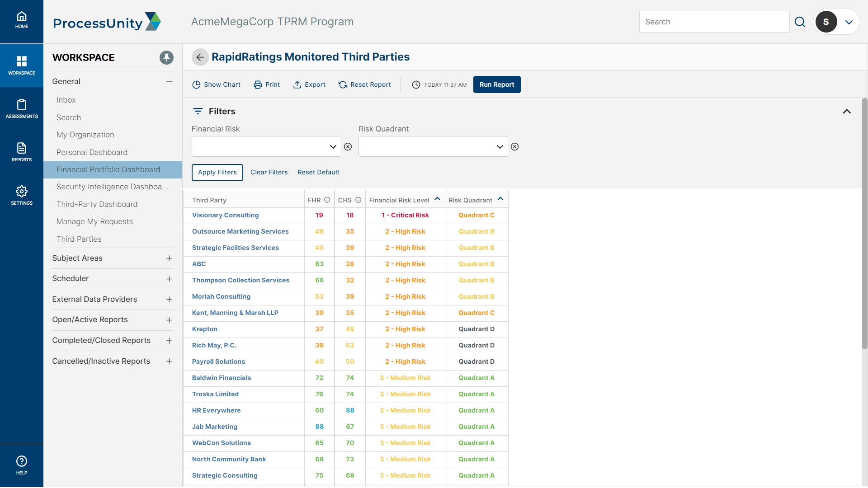
Task: Pin the Workspace panel
Action: pos(166,57)
